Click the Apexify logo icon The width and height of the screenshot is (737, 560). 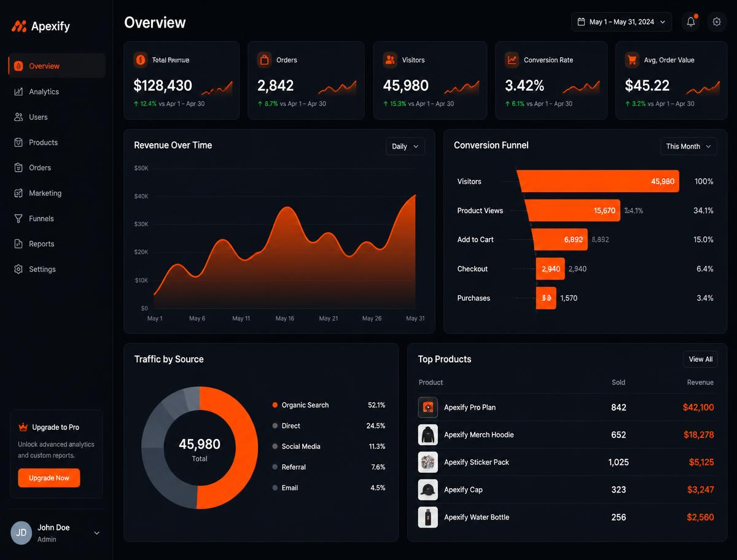(x=19, y=26)
